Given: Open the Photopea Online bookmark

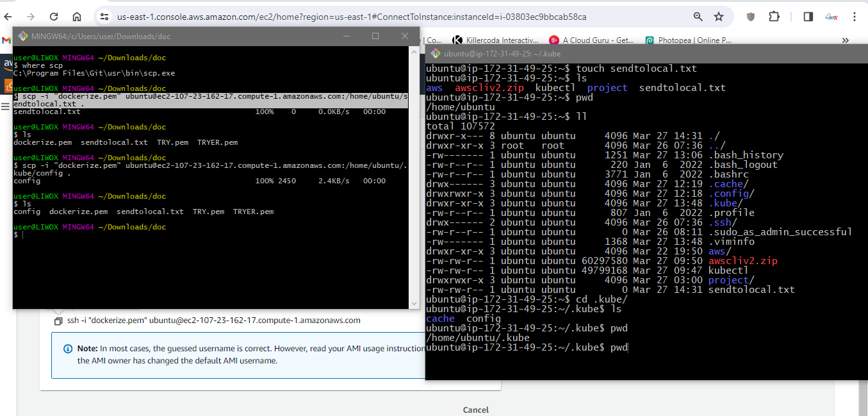Looking at the screenshot, I should tap(689, 40).
